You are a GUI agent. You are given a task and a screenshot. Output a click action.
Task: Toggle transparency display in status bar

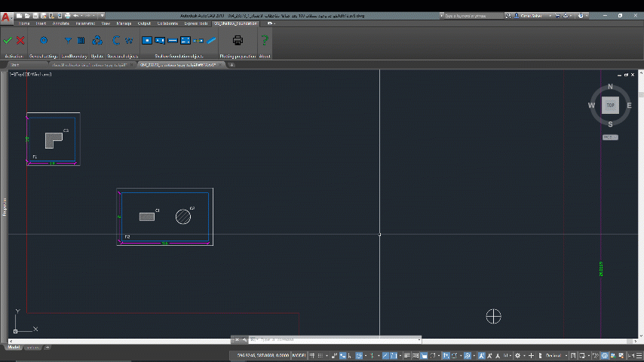click(x=416, y=355)
